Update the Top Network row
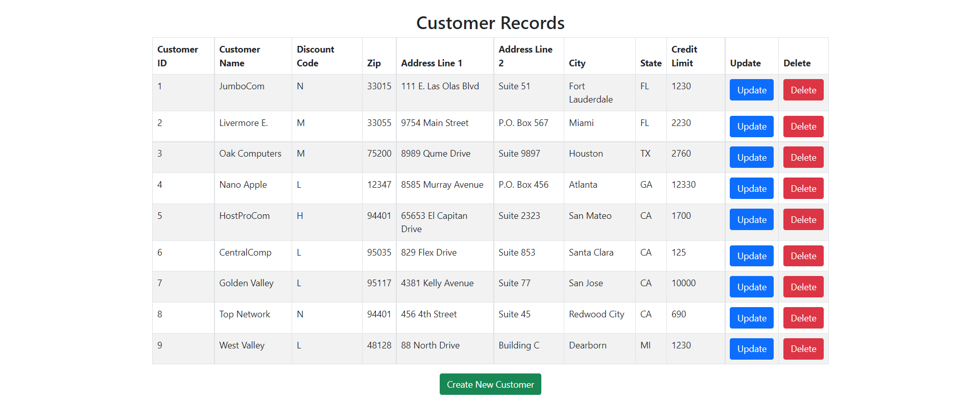The image size is (980, 402). pyautogui.click(x=751, y=318)
